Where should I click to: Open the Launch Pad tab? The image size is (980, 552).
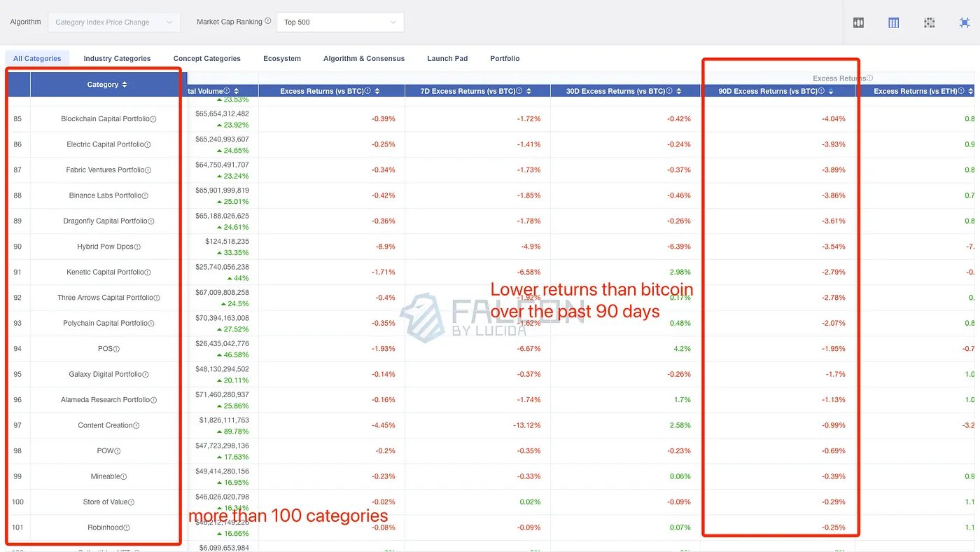pyautogui.click(x=447, y=59)
